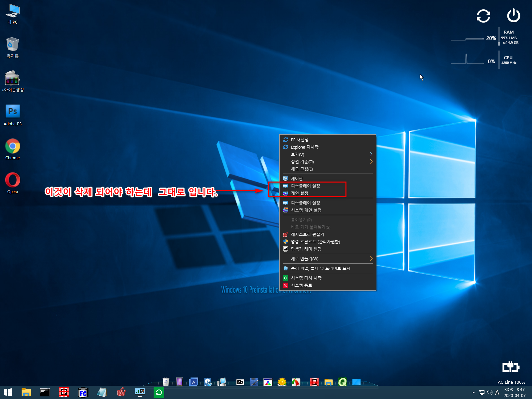
Task: Choose 시스템 다시 시작 menu entry
Action: coord(328,278)
